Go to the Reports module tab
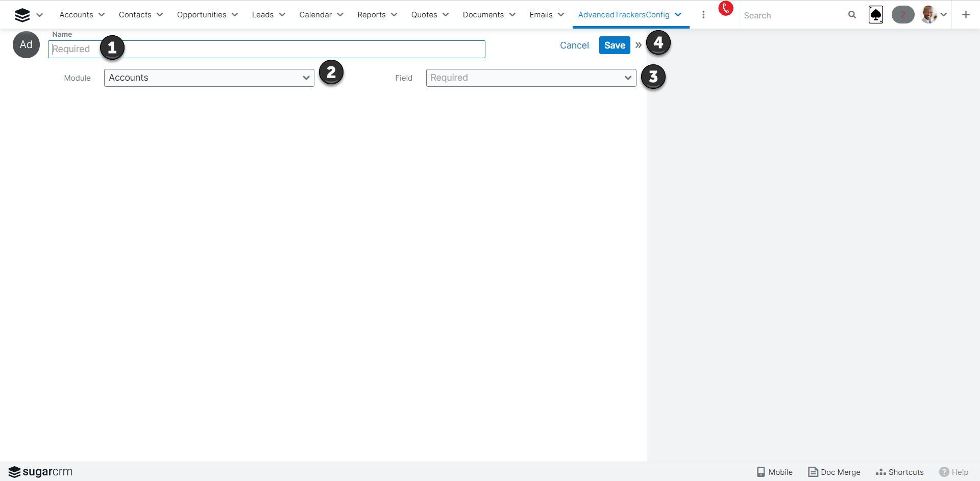Viewport: 980px width, 481px height. (371, 15)
